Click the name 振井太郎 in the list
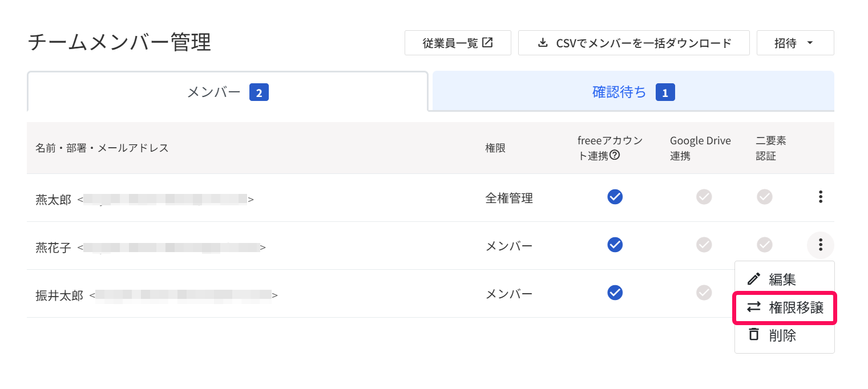The height and width of the screenshot is (389, 868). [59, 295]
